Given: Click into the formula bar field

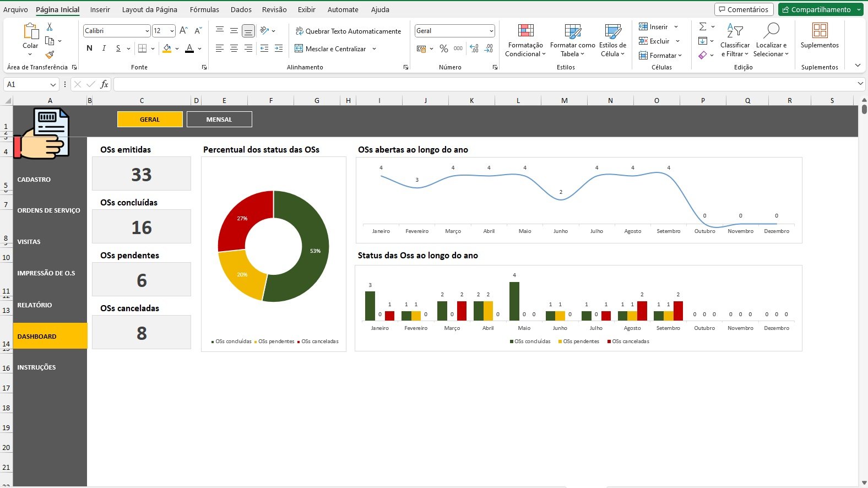Looking at the screenshot, I should point(485,84).
